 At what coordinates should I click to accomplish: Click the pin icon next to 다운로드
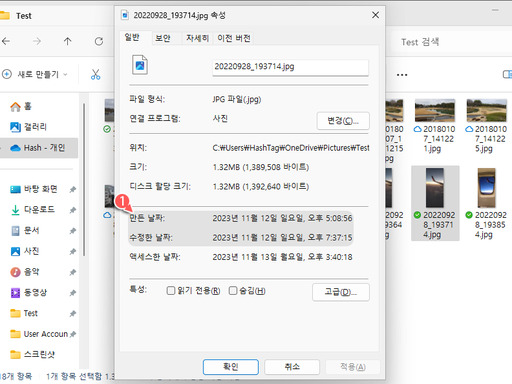[73, 210]
